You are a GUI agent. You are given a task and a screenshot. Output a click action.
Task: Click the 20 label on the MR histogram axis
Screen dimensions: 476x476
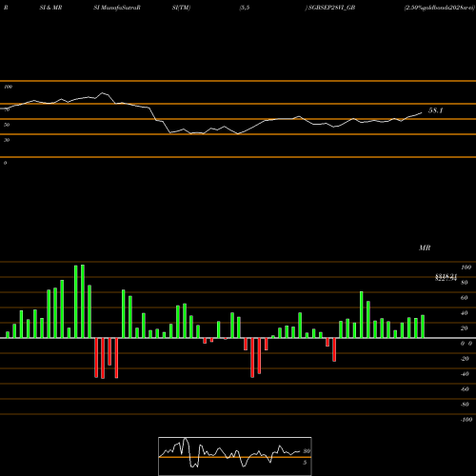coord(465,328)
